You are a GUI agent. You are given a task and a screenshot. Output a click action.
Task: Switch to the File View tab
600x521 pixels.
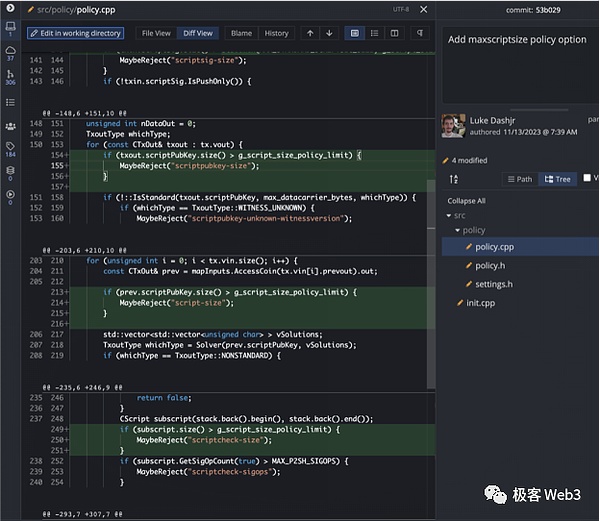click(x=156, y=33)
